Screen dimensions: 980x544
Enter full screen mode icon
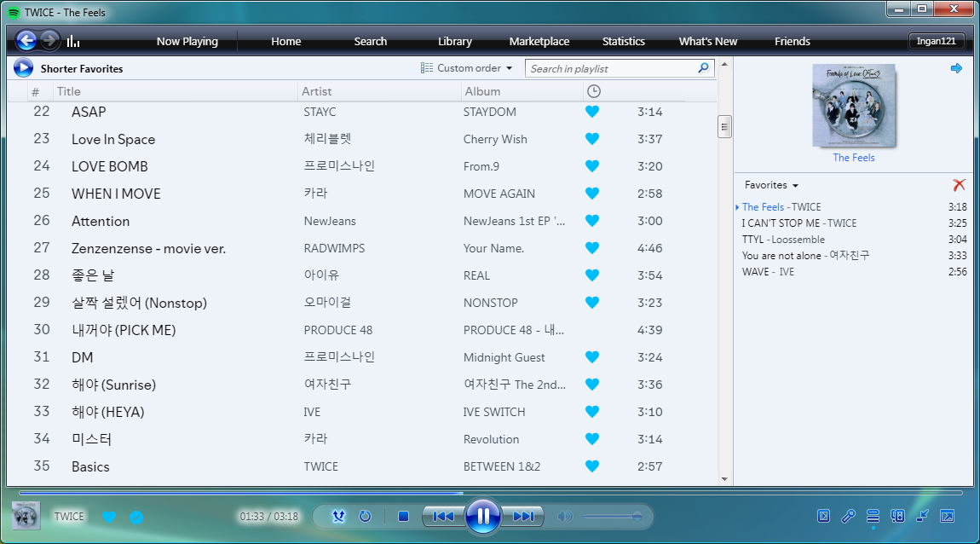(x=948, y=516)
